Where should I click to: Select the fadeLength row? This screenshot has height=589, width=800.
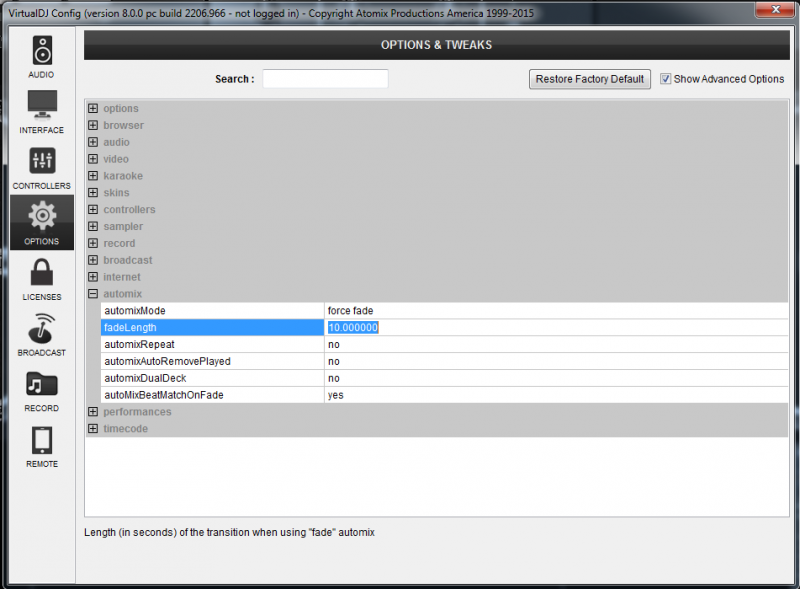[x=444, y=328]
